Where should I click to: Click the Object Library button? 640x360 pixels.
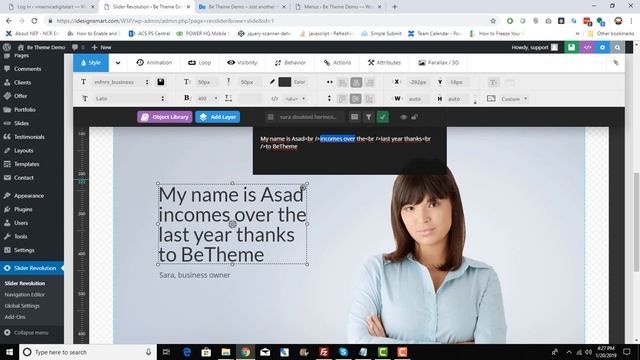(x=164, y=117)
